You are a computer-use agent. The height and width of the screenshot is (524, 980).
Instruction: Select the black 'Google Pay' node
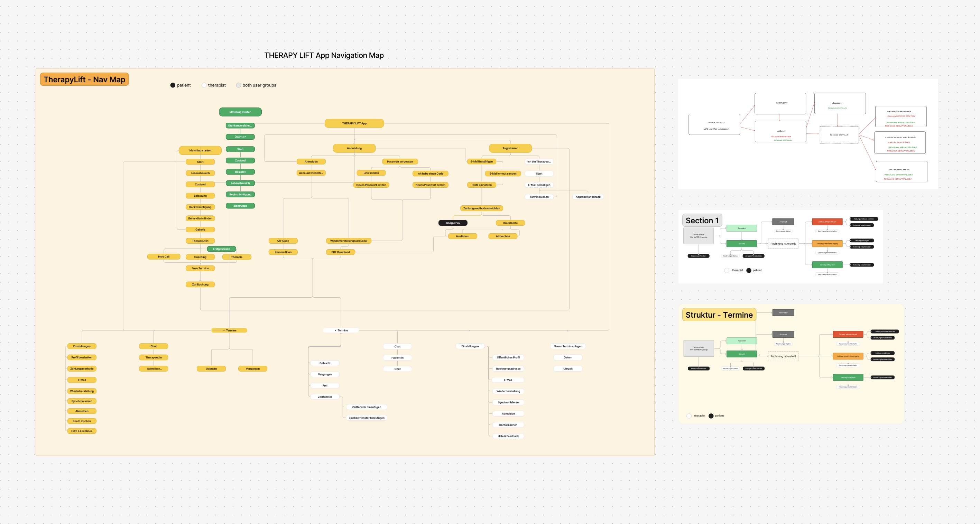point(453,223)
